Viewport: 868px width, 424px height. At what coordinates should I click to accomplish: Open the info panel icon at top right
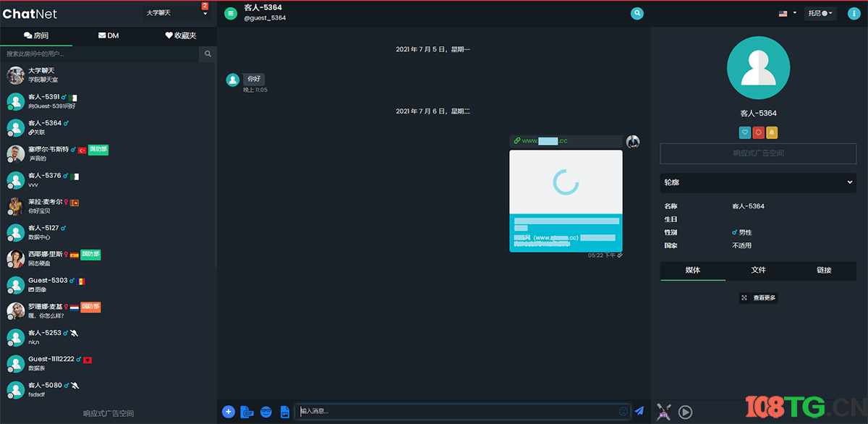point(854,13)
